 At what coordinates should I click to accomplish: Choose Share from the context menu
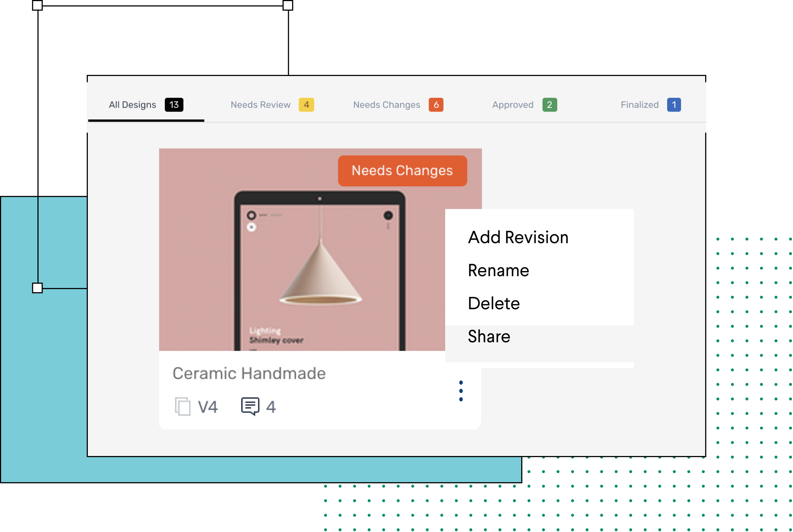tap(488, 336)
